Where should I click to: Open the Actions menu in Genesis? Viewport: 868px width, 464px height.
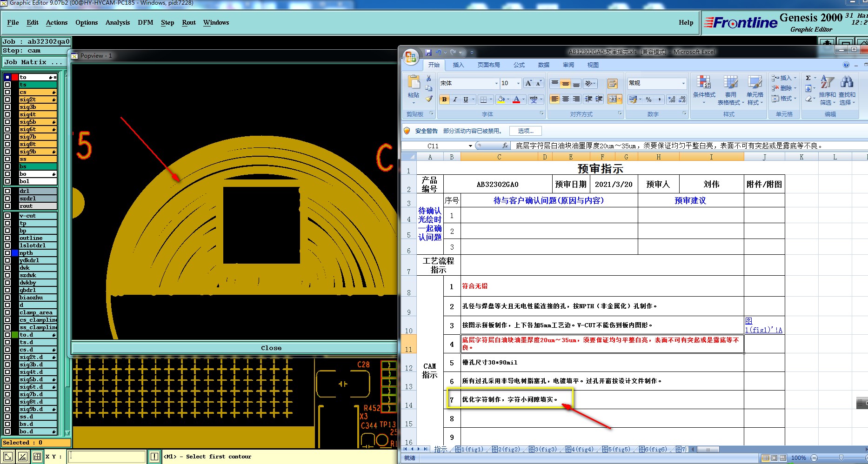click(x=57, y=22)
